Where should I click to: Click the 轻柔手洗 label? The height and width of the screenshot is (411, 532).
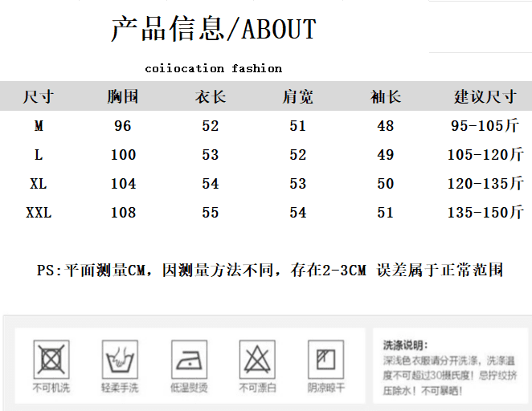tap(120, 388)
